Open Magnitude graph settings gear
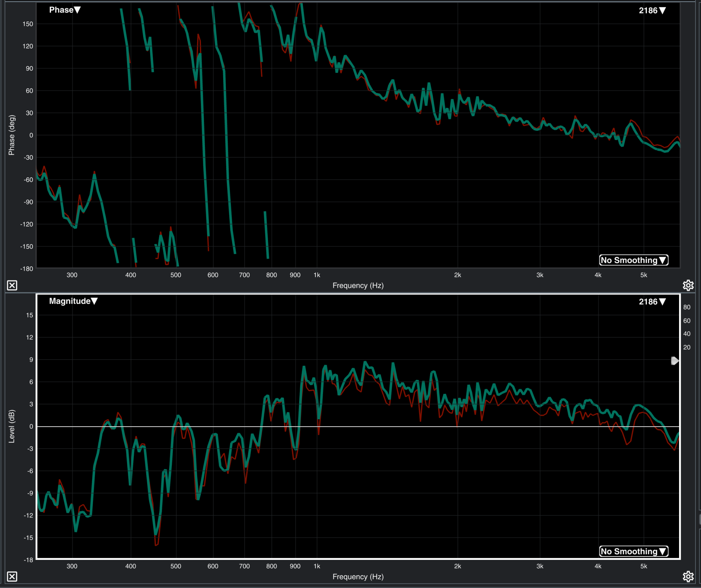 pyautogui.click(x=688, y=577)
